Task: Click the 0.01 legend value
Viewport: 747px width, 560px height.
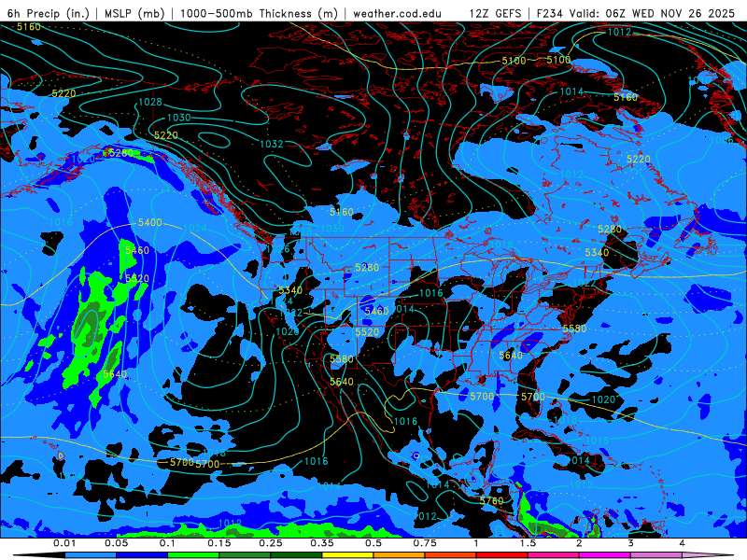Action: point(64,543)
